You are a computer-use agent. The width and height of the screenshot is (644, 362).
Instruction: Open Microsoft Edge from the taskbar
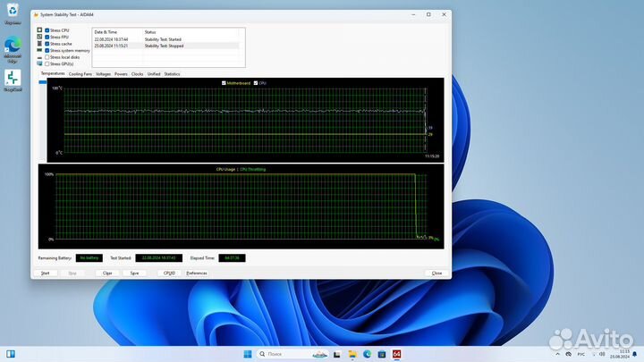point(367,355)
